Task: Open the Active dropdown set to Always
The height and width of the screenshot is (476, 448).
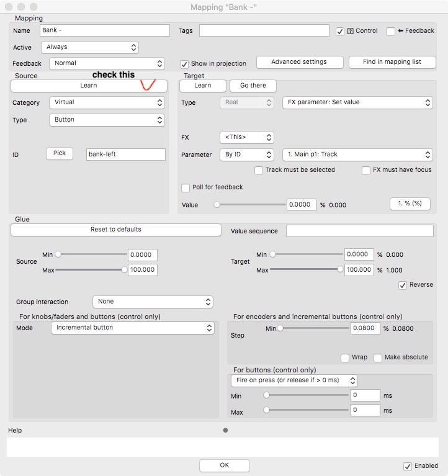Action: point(90,47)
